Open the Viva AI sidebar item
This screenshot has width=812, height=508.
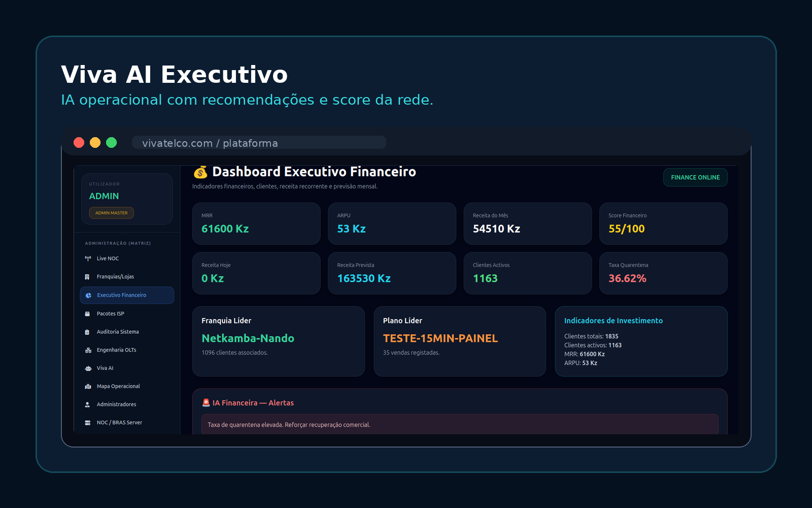[127, 368]
